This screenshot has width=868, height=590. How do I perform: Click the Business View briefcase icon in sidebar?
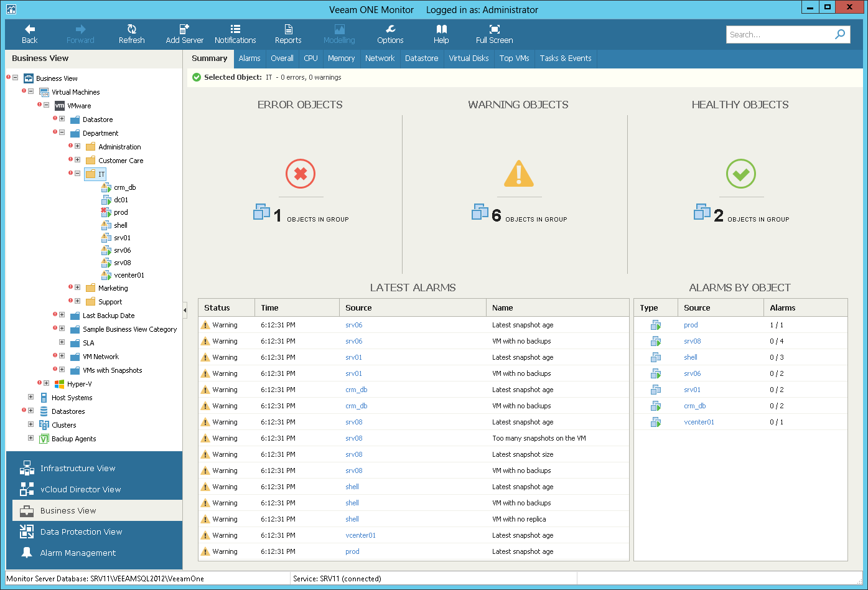27,510
